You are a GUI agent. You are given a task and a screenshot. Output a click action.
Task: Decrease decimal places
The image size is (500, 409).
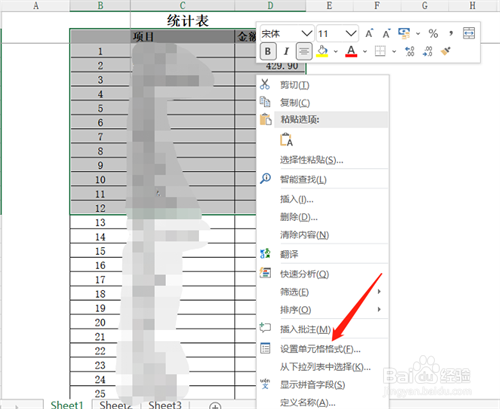427,51
